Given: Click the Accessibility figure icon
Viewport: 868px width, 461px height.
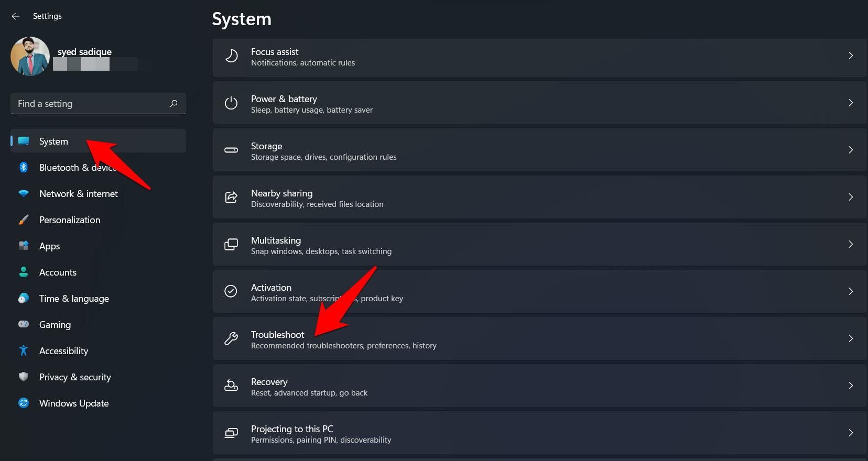Looking at the screenshot, I should (x=24, y=350).
